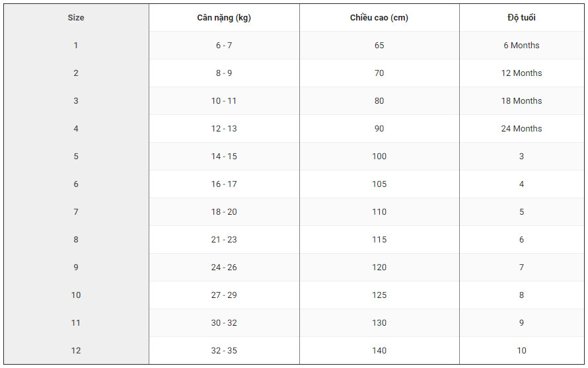Click the Size column header
This screenshot has width=588, height=368.
(76, 18)
